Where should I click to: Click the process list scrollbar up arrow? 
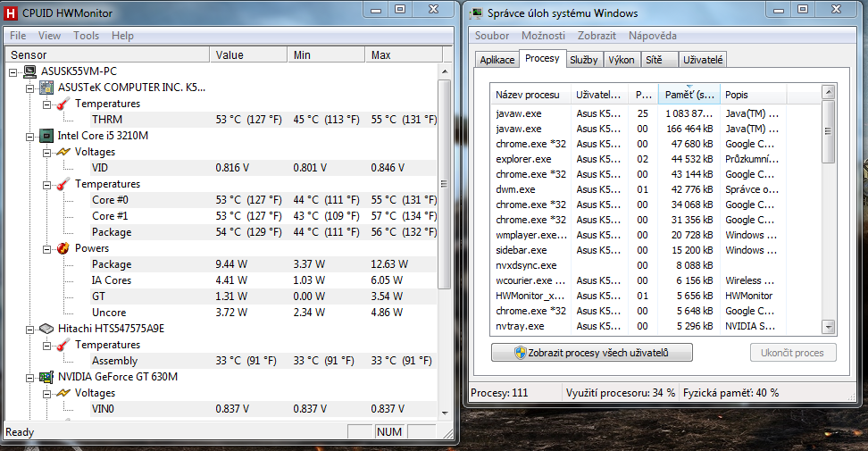click(829, 92)
